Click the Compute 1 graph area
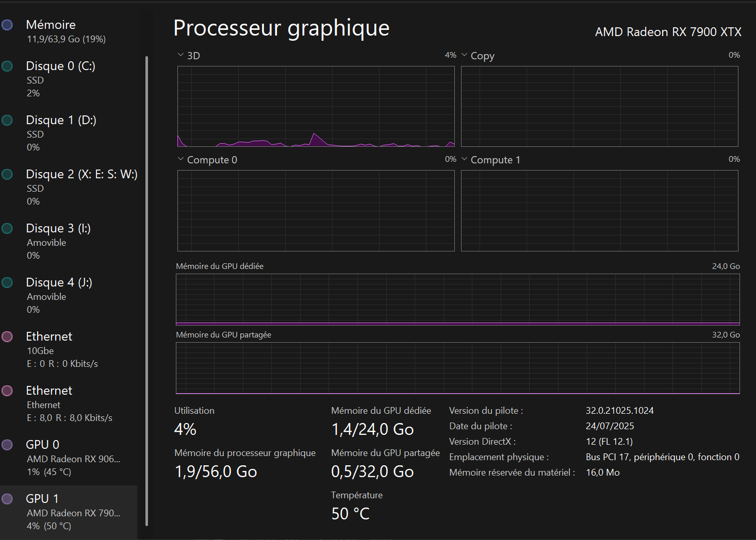The height and width of the screenshot is (540, 756). pos(600,211)
